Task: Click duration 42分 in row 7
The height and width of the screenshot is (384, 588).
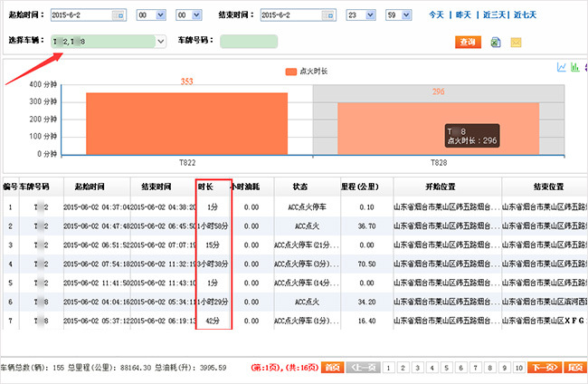Action: pos(213,321)
